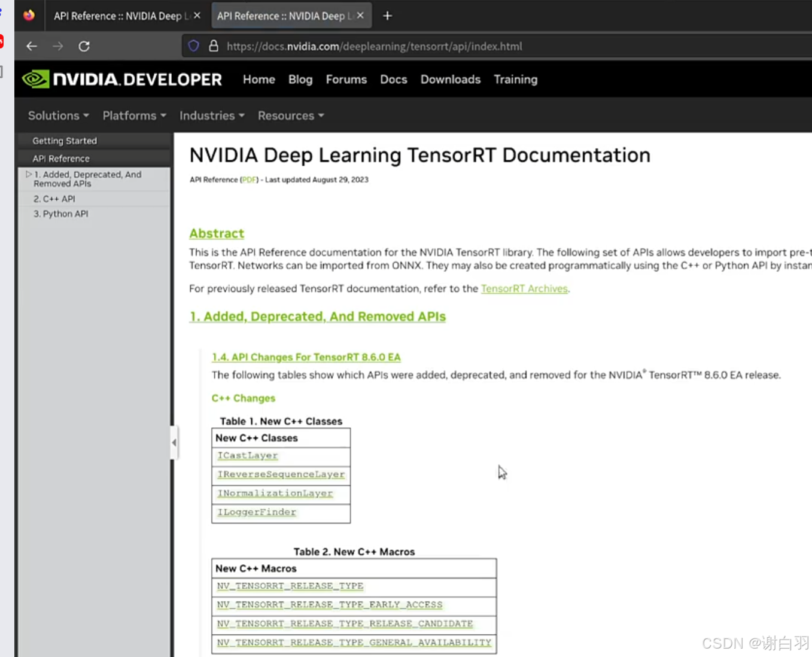
Task: Click the 'C++ Changes' subheading
Action: [x=244, y=399]
